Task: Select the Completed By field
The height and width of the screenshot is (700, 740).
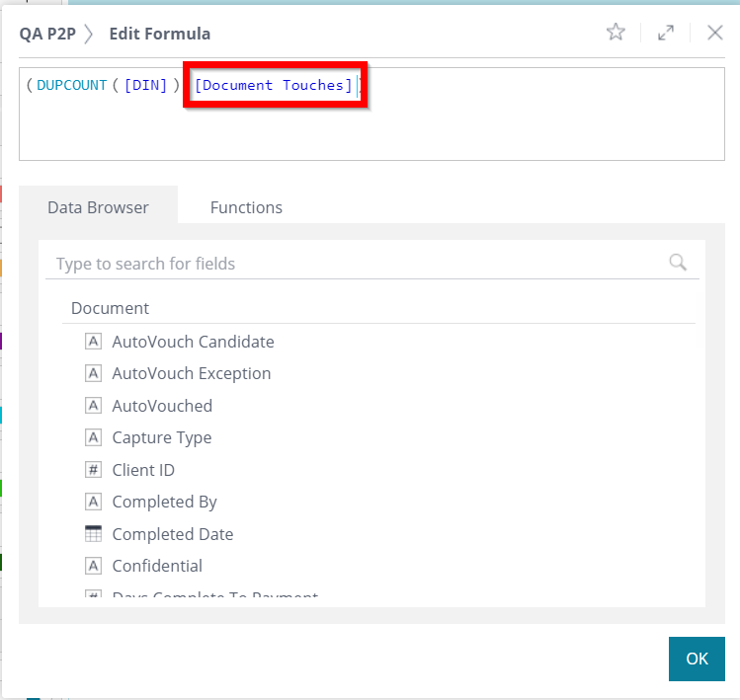Action: (x=164, y=502)
